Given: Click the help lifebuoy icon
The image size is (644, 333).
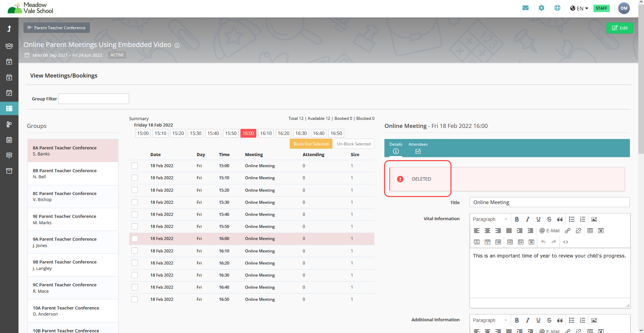Looking at the screenshot, I should point(557,8).
